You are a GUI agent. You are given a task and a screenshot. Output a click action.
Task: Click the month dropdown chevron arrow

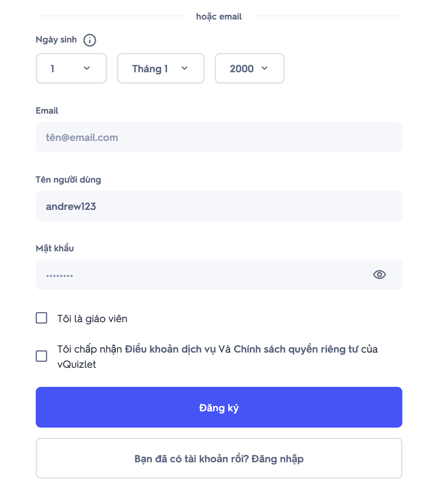pos(185,68)
